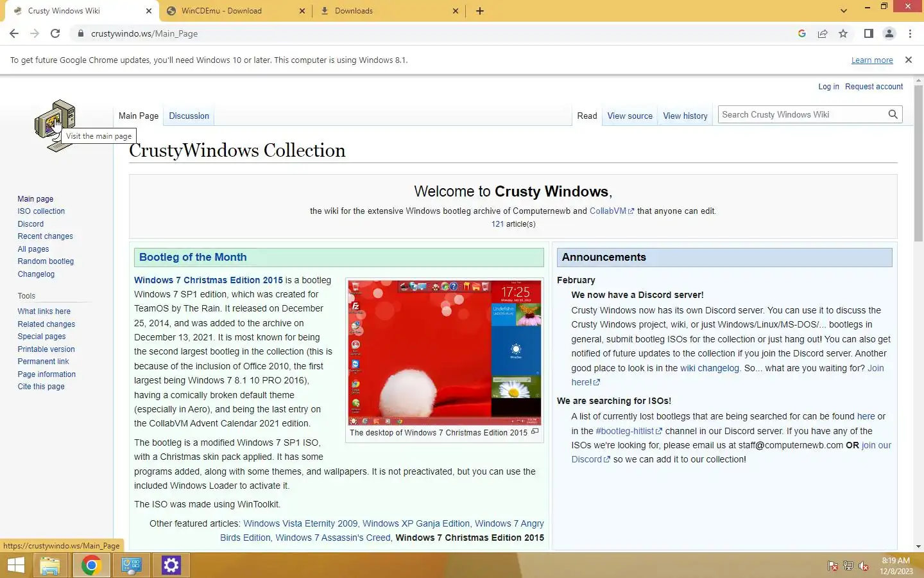The image size is (924, 578).
Task: Click the Chrome back arrow
Action: (14, 33)
